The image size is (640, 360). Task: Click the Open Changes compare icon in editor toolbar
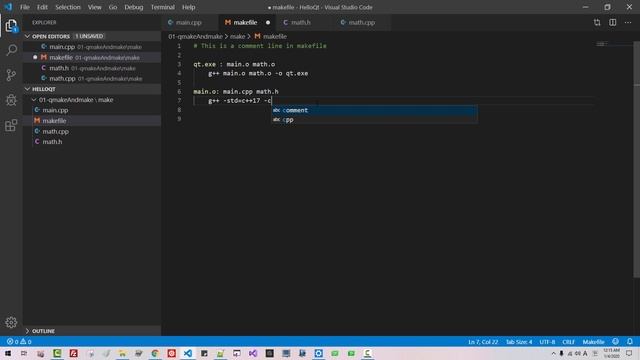click(597, 22)
